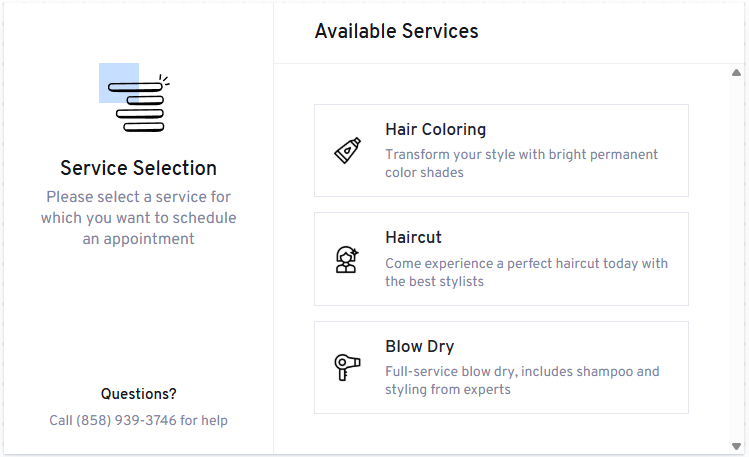749x457 pixels.
Task: Click the blow dryer icon
Action: tap(347, 367)
